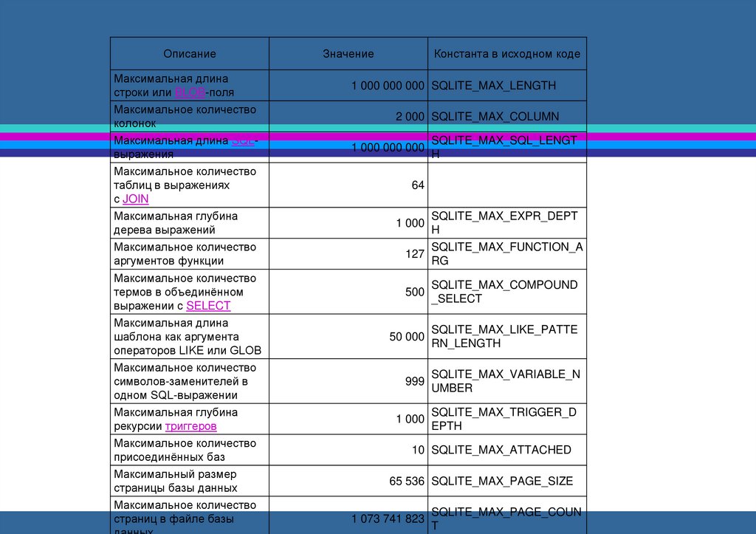
Task: Click the SQLITE_MAX_PAGE_SIZE cell
Action: (x=501, y=481)
